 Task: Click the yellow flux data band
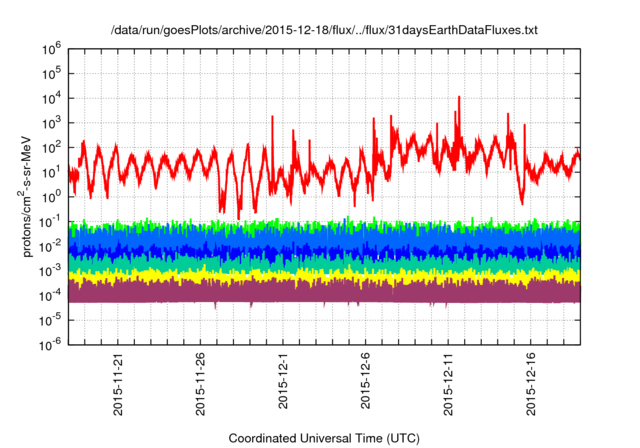point(324,276)
